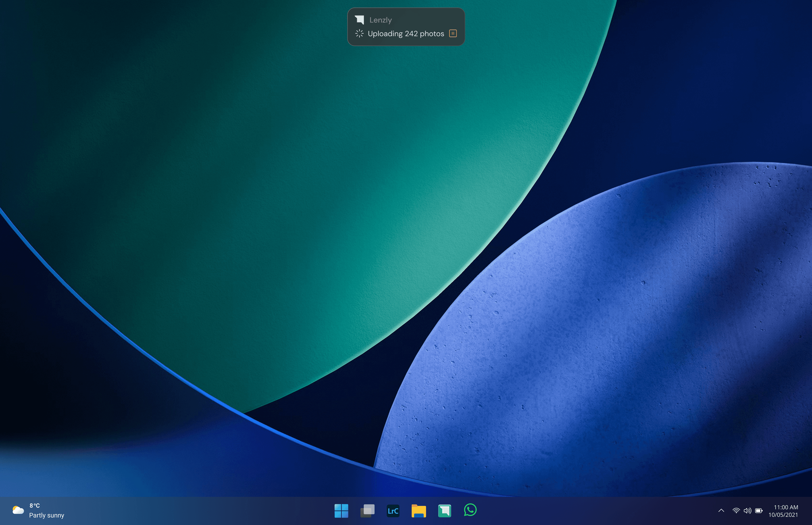The image size is (812, 525).
Task: Open File Explorer from the taskbar
Action: click(x=419, y=511)
